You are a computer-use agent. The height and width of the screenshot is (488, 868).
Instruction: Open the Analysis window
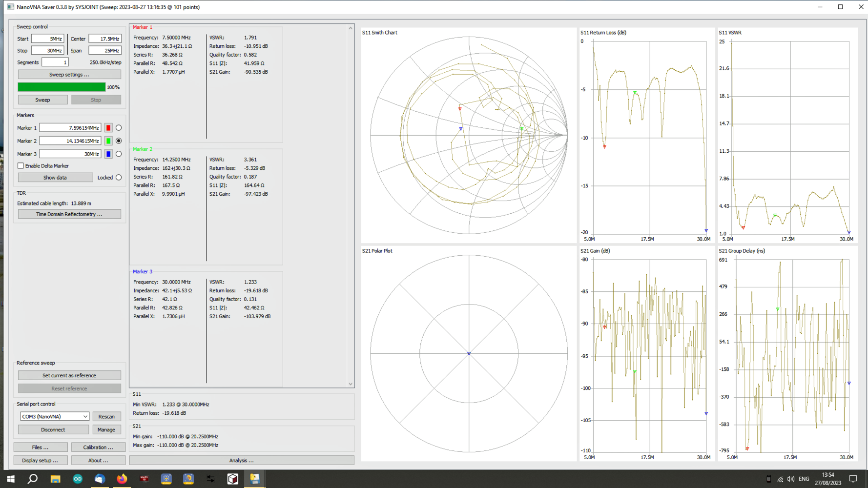coord(242,460)
